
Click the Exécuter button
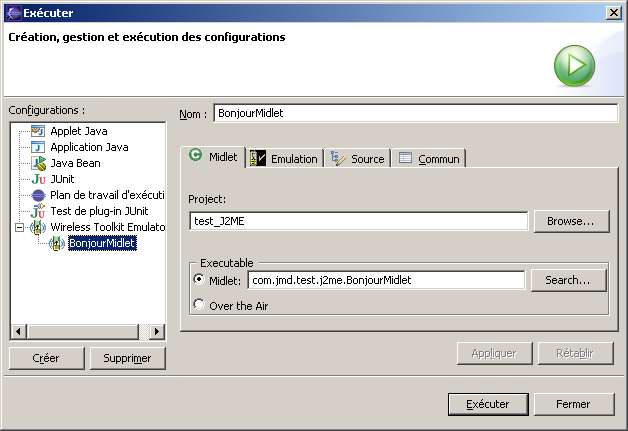coord(488,404)
